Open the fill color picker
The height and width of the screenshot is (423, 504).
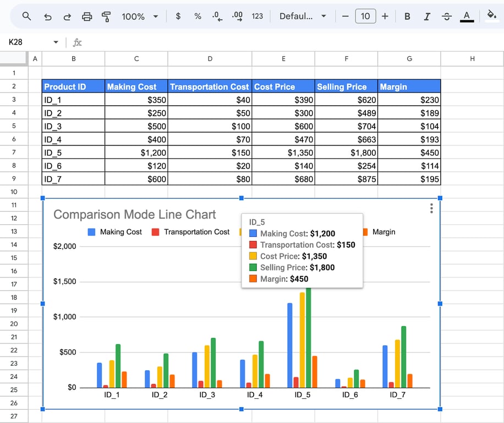(x=491, y=16)
